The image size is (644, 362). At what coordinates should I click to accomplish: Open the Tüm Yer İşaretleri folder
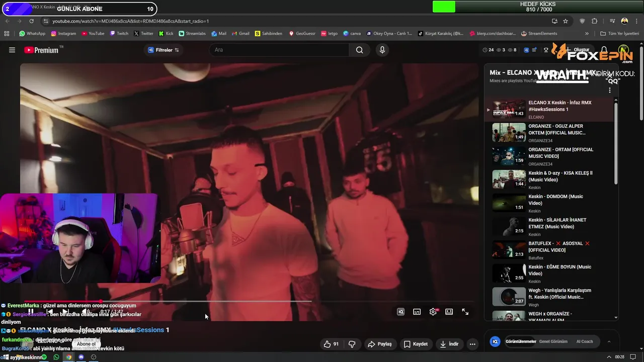click(620, 34)
